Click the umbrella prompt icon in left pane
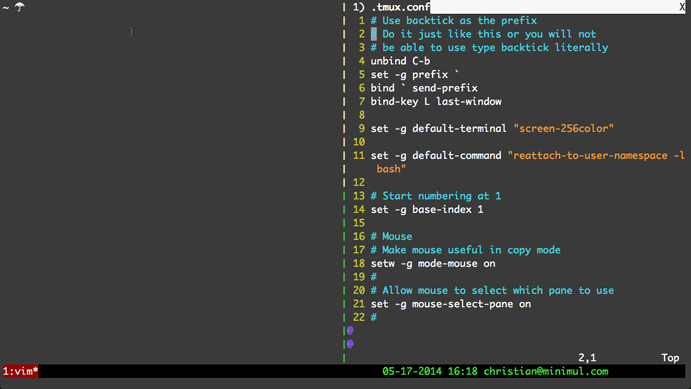This screenshot has height=389, width=691. point(20,7)
